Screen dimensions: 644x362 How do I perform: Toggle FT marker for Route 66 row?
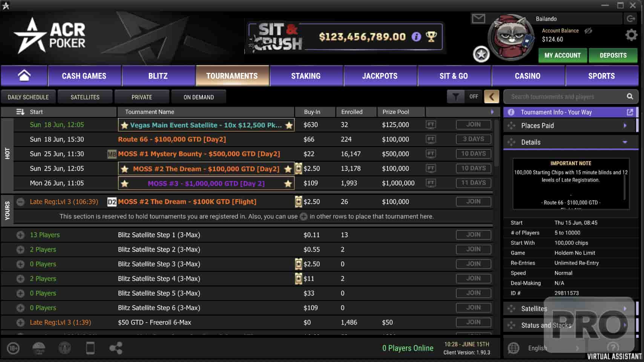[431, 139]
